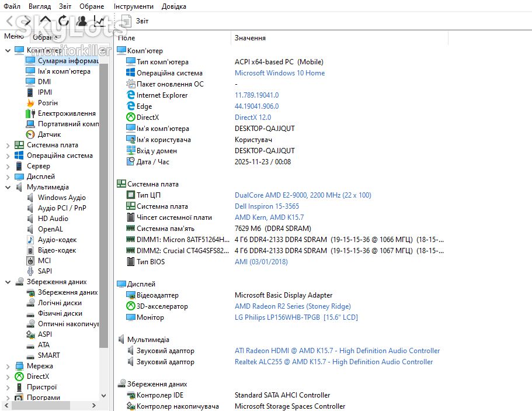Open the Microsoft Windows 10 Home link

(x=280, y=72)
